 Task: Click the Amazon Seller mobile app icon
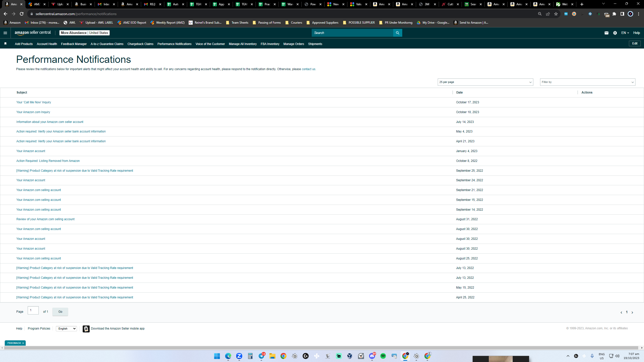coord(86,329)
